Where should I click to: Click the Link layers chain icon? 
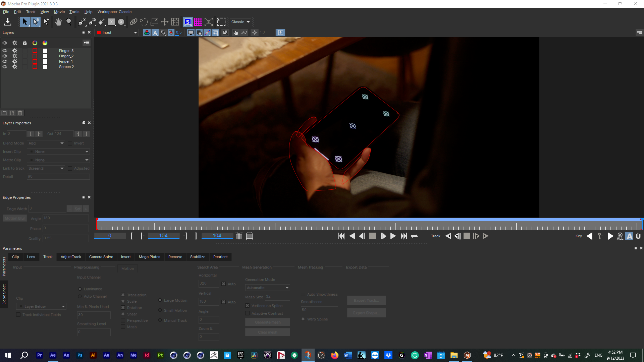(x=133, y=22)
